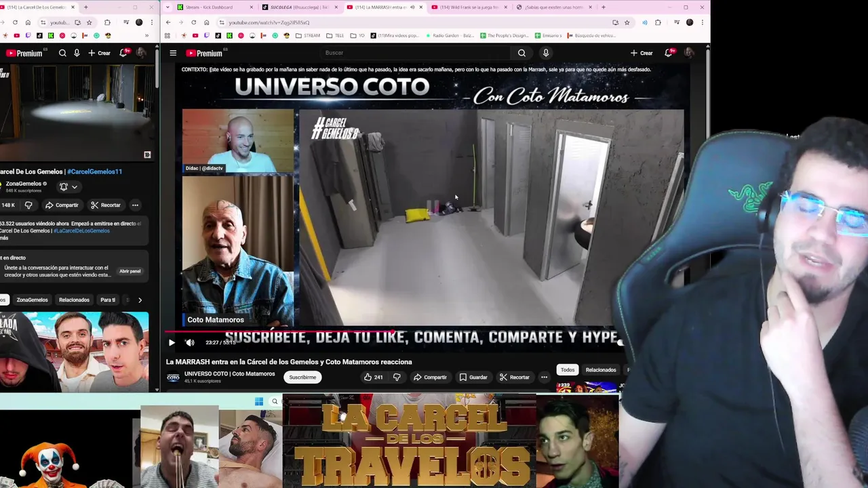Screen dimensions: 868x488
Task: Switch to the ¿Sabías que existen unas tab
Action: [553, 7]
